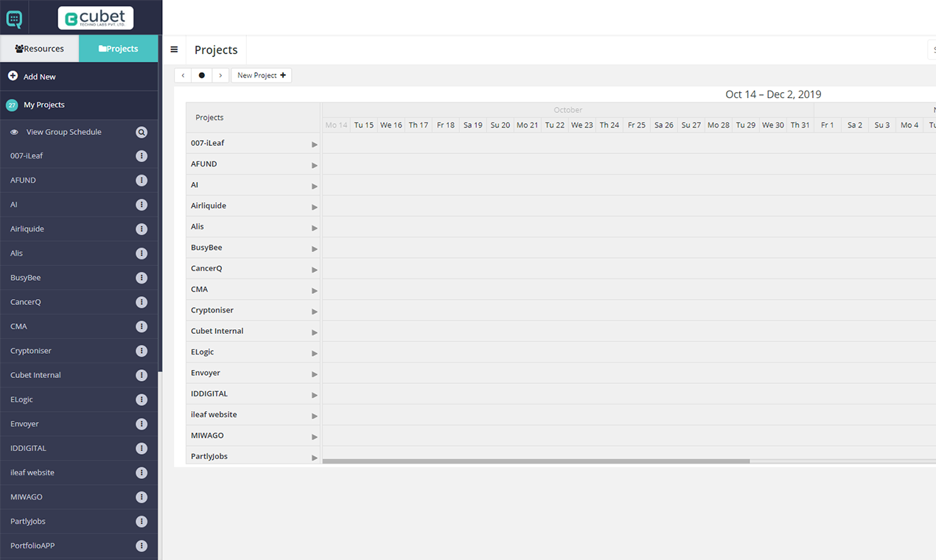Open Cubet Internal project in sidebar
This screenshot has height=560, width=936.
click(x=35, y=375)
